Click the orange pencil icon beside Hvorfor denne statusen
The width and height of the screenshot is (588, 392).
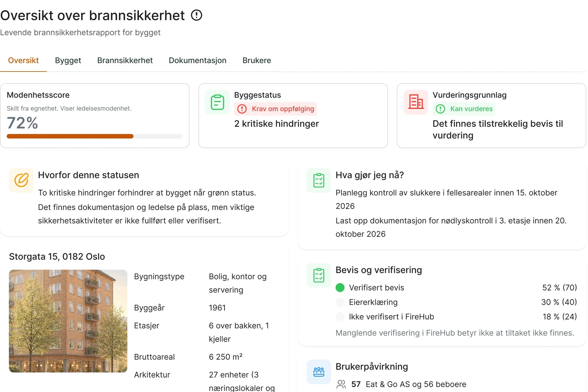coord(21,180)
